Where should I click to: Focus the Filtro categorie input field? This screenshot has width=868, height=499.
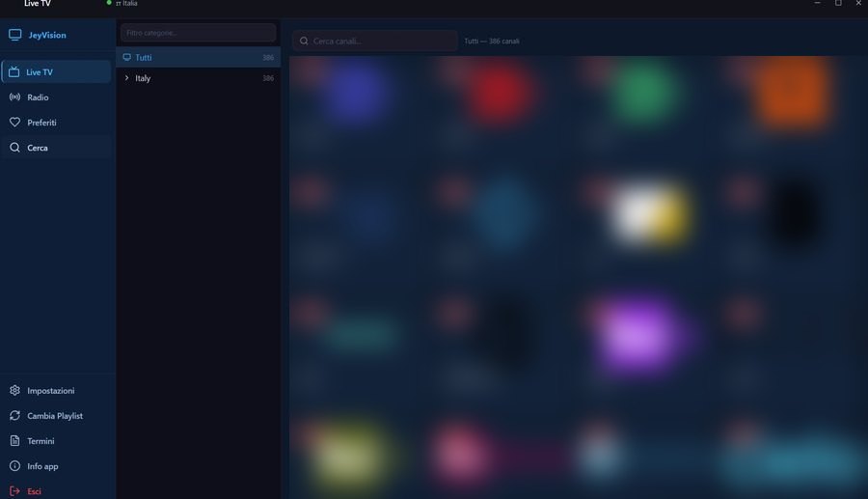(198, 33)
